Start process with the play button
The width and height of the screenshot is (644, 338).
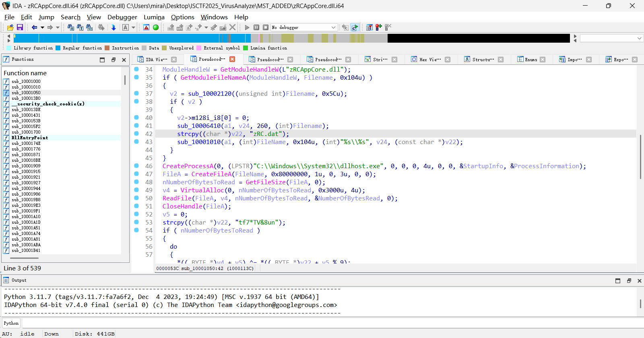(x=247, y=27)
